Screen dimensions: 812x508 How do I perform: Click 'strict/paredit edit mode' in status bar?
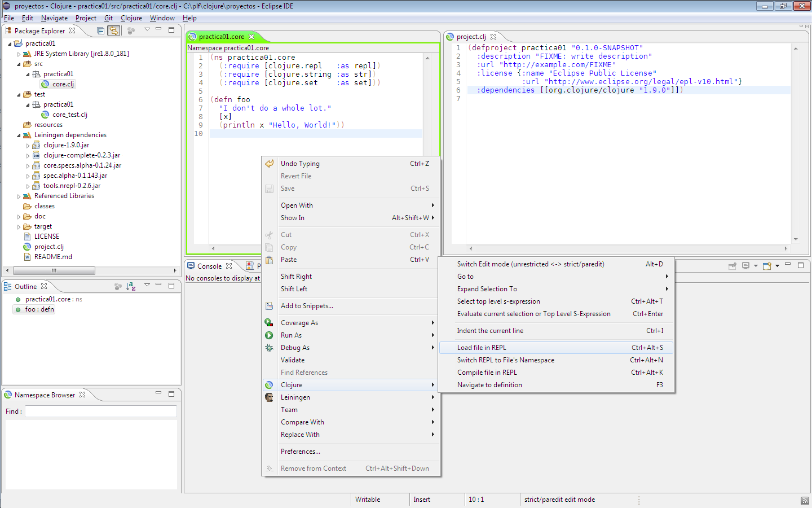(559, 500)
